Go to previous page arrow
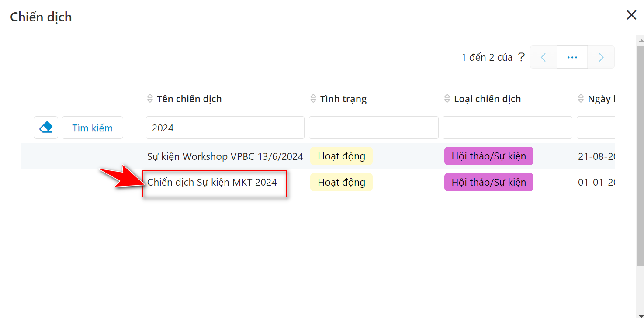Screen dimensions: 644x318 tap(544, 57)
